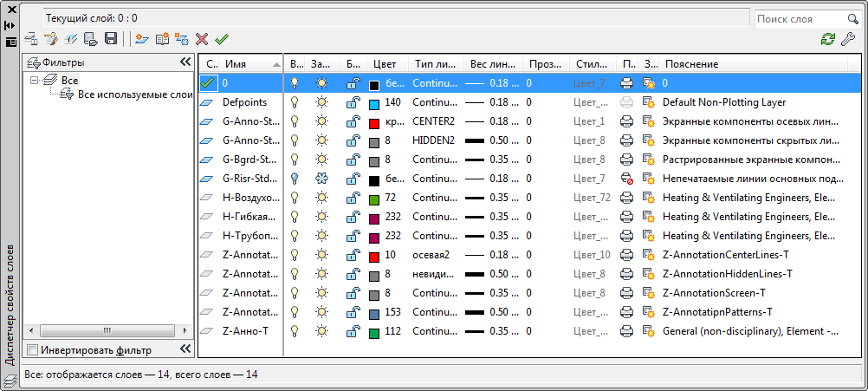This screenshot has height=391, width=868.
Task: Change the color swatch numbered 153
Action: (374, 315)
